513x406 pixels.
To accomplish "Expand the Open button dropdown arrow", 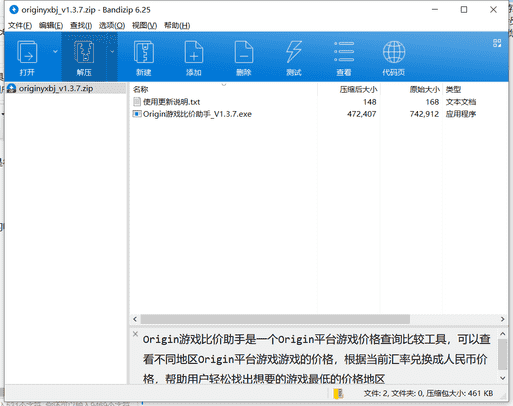I will coord(55,51).
